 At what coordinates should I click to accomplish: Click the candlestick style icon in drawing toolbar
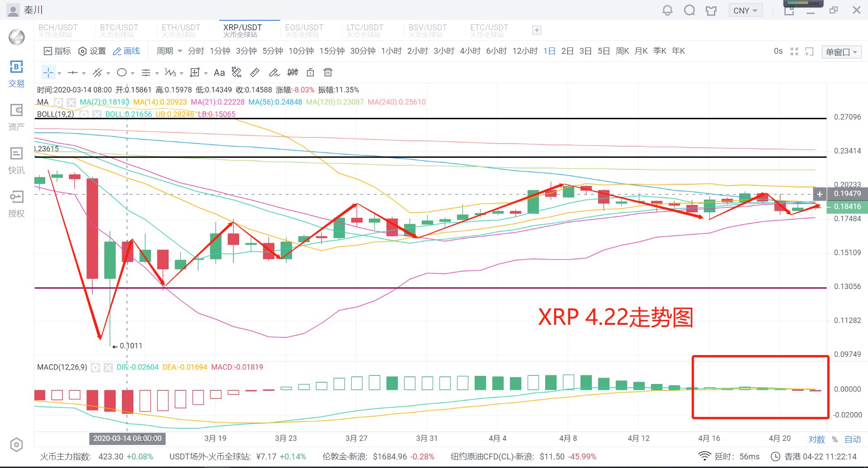point(292,72)
